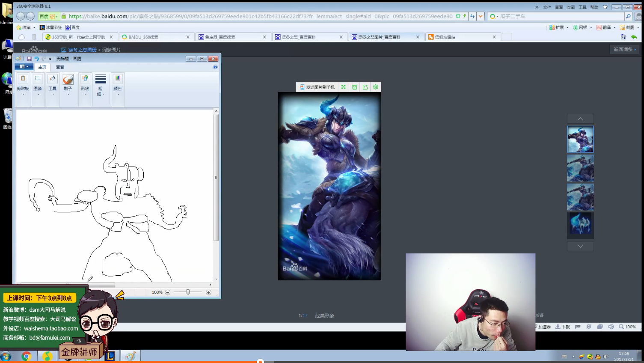
Task: Open the blue Paint file menu button
Action: pyautogui.click(x=24, y=67)
